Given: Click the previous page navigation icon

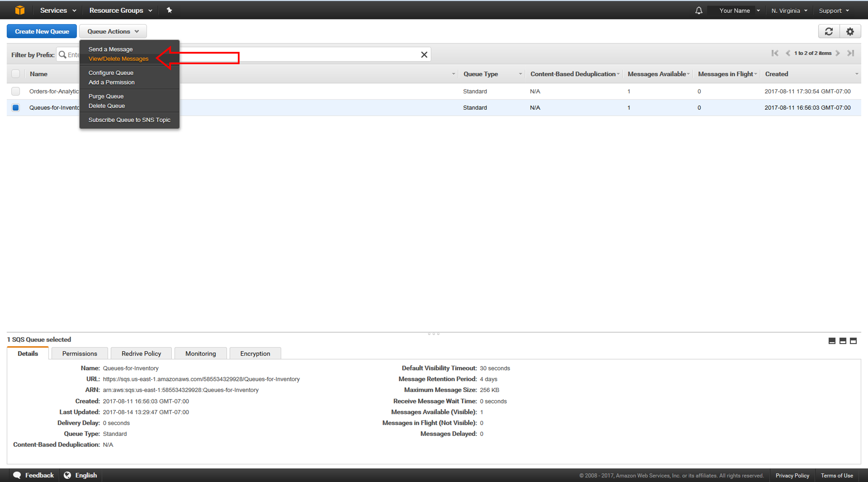Looking at the screenshot, I should pyautogui.click(x=787, y=55).
